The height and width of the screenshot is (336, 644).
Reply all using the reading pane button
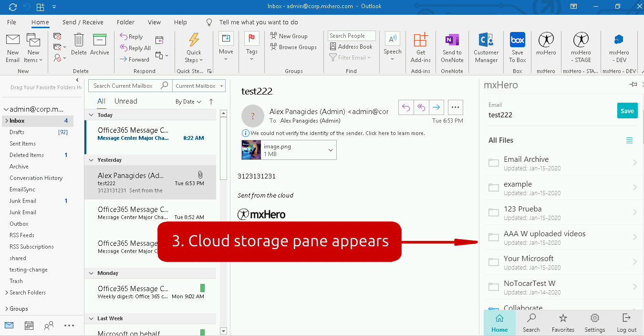[421, 107]
